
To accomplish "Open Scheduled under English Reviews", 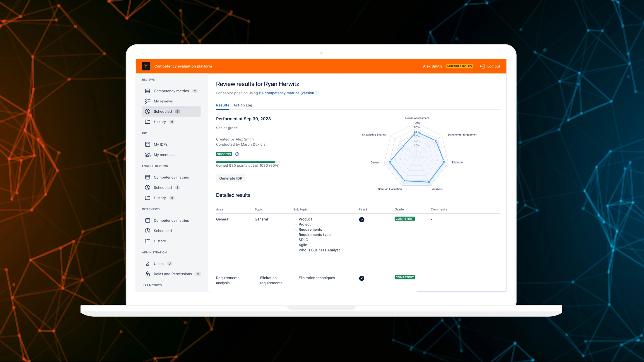I will pyautogui.click(x=162, y=188).
